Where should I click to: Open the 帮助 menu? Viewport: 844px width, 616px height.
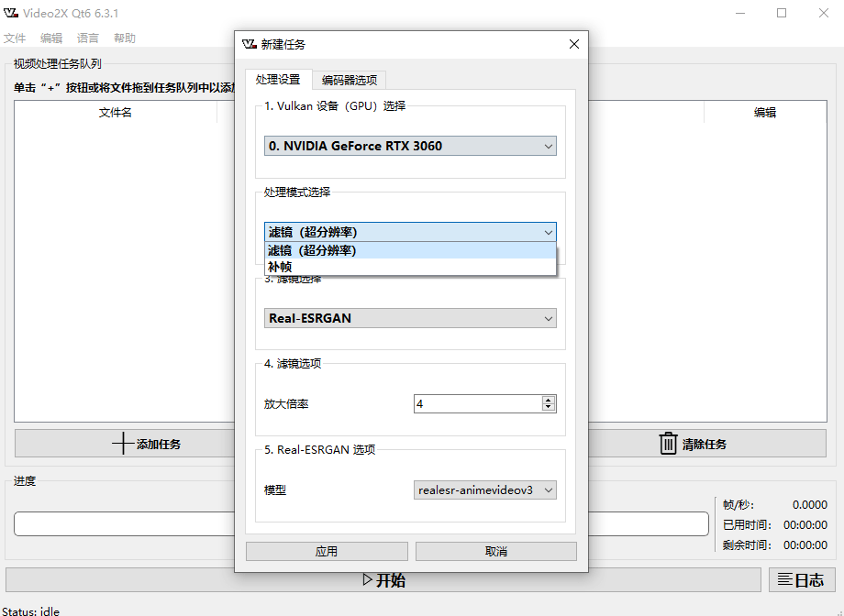click(x=125, y=38)
